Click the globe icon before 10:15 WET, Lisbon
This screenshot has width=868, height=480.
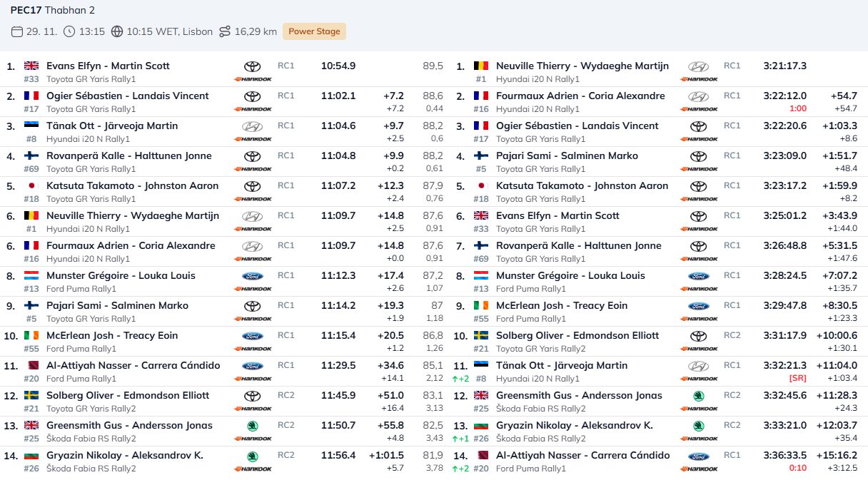pyautogui.click(x=117, y=31)
